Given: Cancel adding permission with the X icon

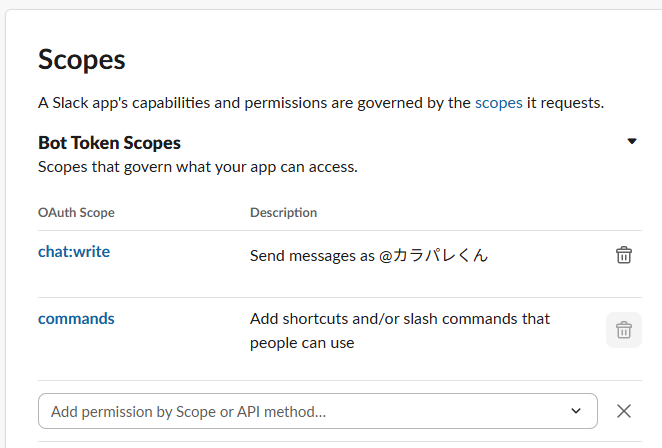Looking at the screenshot, I should coord(624,411).
